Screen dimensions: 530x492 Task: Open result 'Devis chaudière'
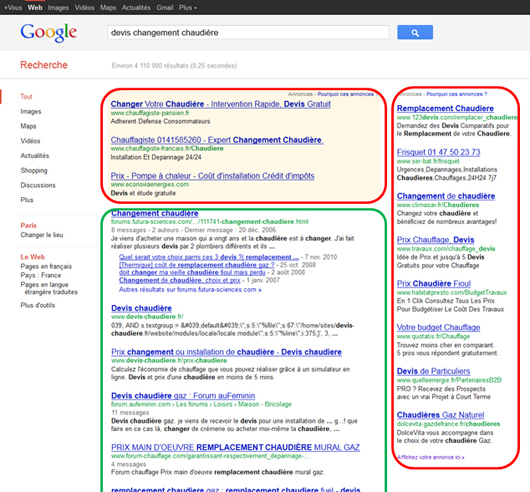[x=141, y=308]
